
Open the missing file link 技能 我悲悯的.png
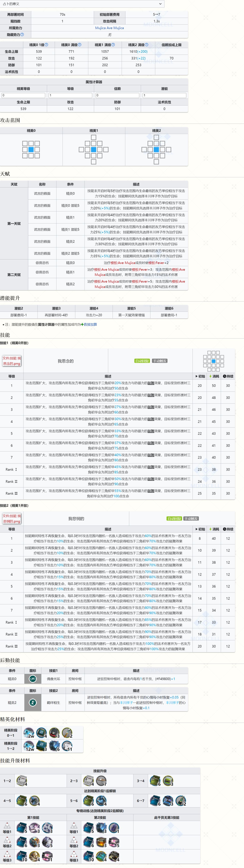point(12,519)
